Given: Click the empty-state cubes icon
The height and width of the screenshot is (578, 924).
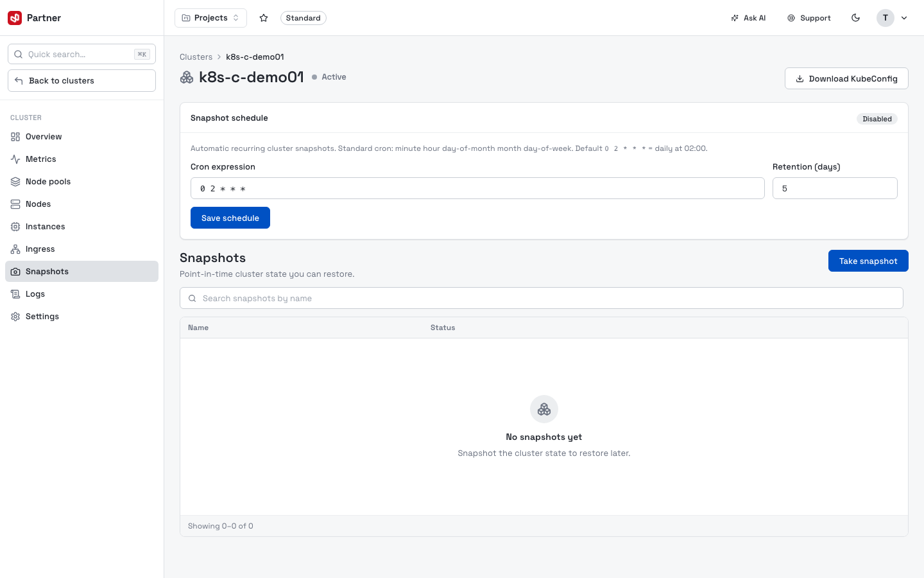Looking at the screenshot, I should pos(544,409).
